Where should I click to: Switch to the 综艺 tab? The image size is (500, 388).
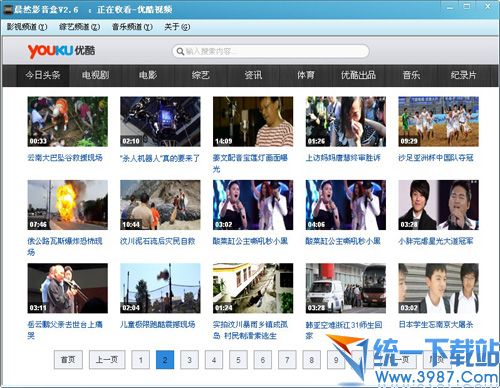pos(201,75)
